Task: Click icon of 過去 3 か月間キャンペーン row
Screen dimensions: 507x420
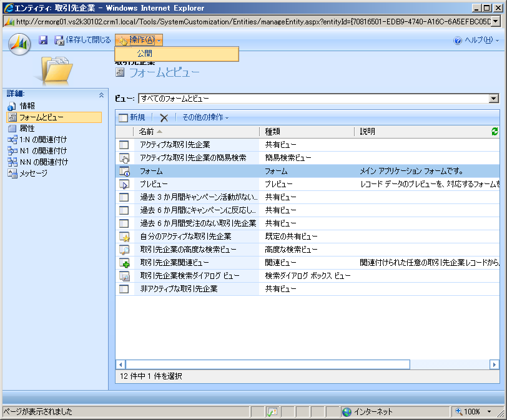Action: (124, 197)
